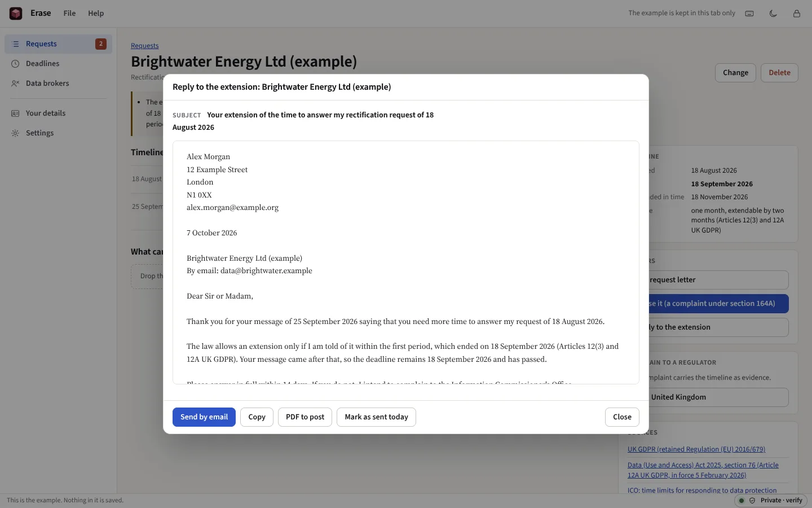Click "Alex Morgan" in the letter
Viewport: 812px width, 508px height.
pyautogui.click(x=208, y=157)
